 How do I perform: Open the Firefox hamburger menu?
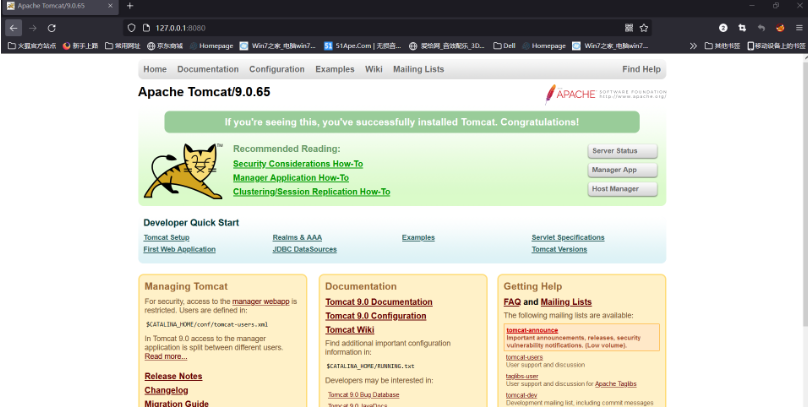[799, 28]
